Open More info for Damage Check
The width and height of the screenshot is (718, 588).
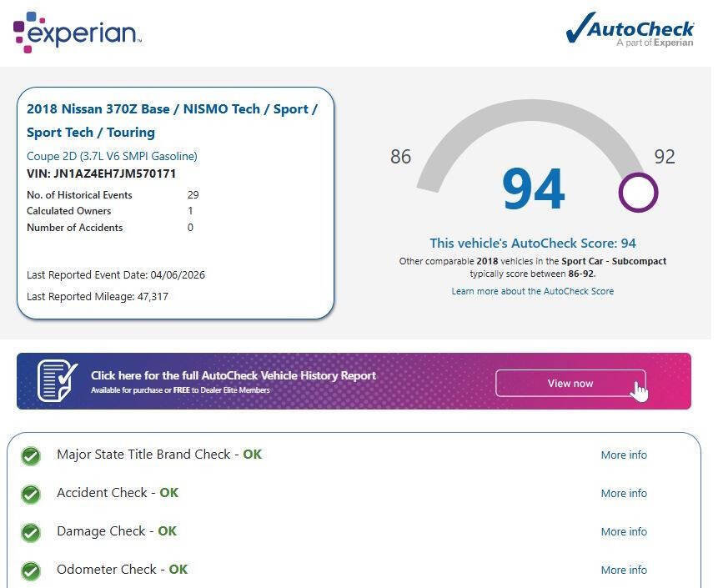tap(624, 532)
